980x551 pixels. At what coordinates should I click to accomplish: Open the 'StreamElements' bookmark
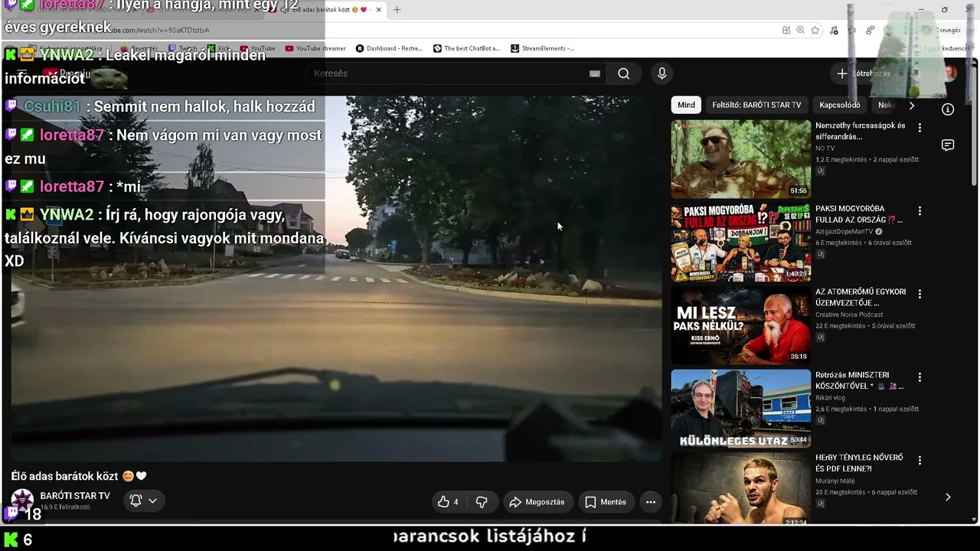(542, 48)
